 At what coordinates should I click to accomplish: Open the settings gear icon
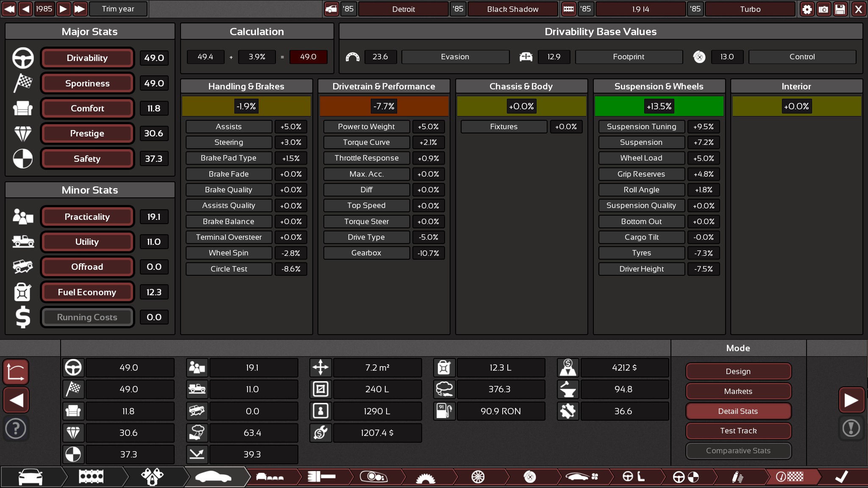(807, 9)
